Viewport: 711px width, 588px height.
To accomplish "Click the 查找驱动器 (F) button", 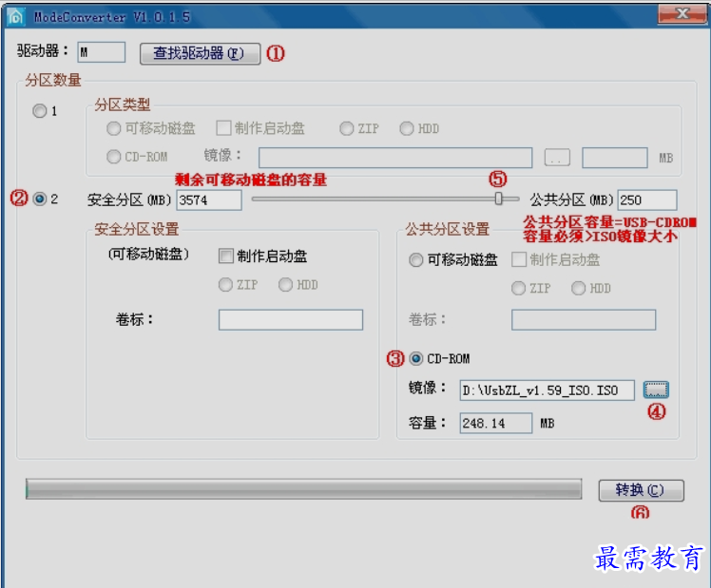I will (x=200, y=53).
